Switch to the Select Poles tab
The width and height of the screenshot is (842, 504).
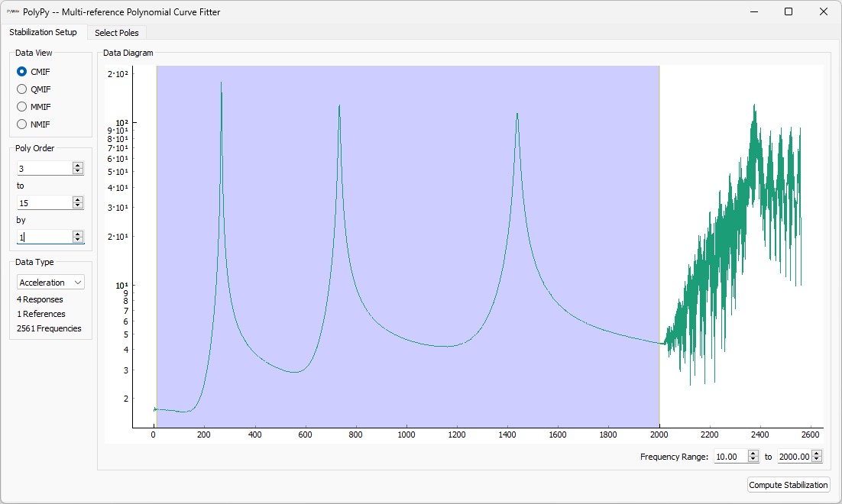(x=117, y=32)
